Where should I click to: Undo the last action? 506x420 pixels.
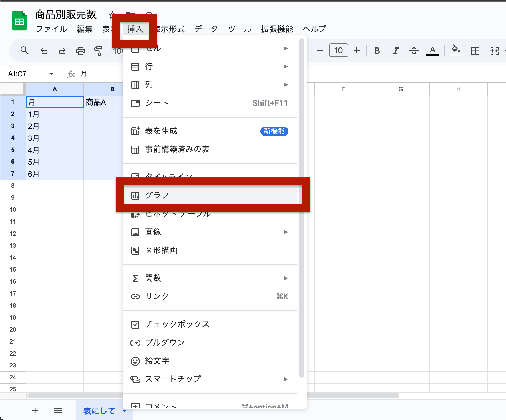coord(44,51)
